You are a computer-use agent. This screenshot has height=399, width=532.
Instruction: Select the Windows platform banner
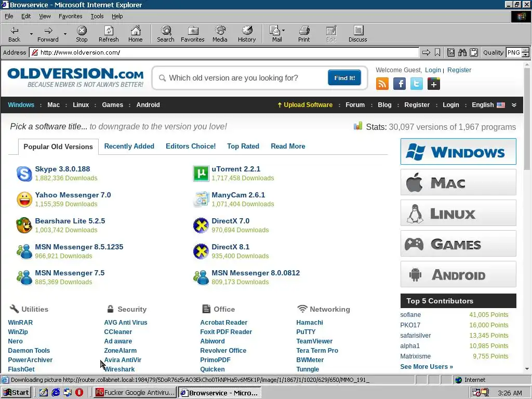coord(458,151)
